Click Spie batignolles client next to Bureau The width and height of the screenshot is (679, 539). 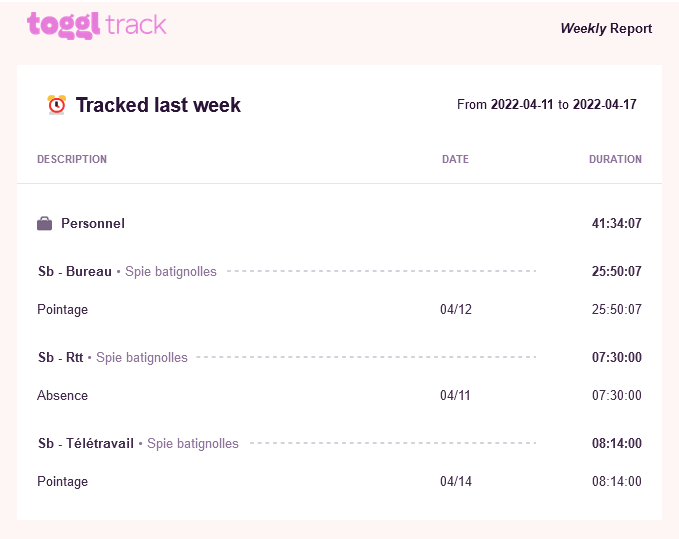pyautogui.click(x=171, y=271)
